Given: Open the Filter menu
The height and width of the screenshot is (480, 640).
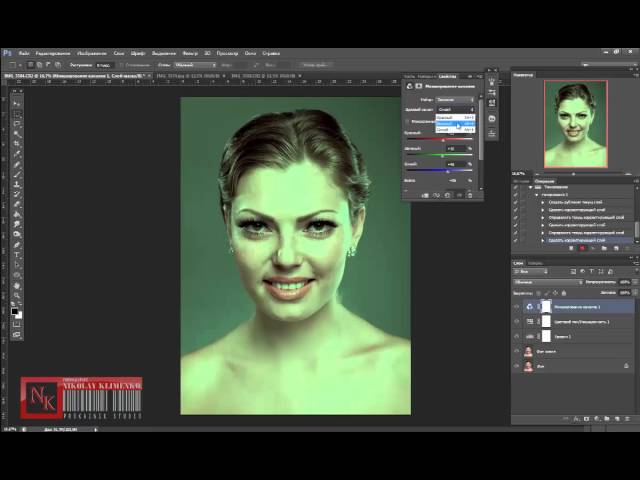Looking at the screenshot, I should click(190, 51).
